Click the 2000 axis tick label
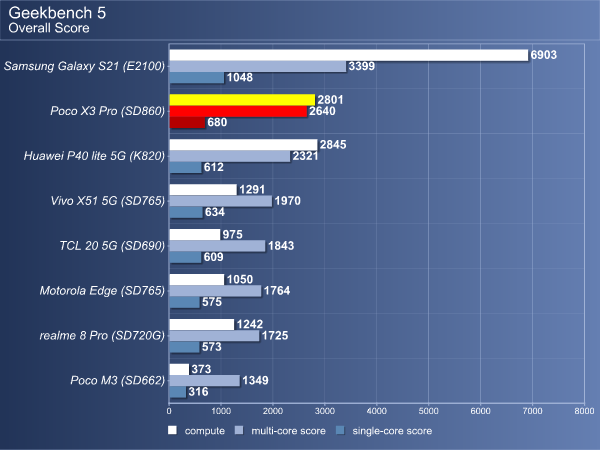The image size is (600, 450). pyautogui.click(x=273, y=411)
